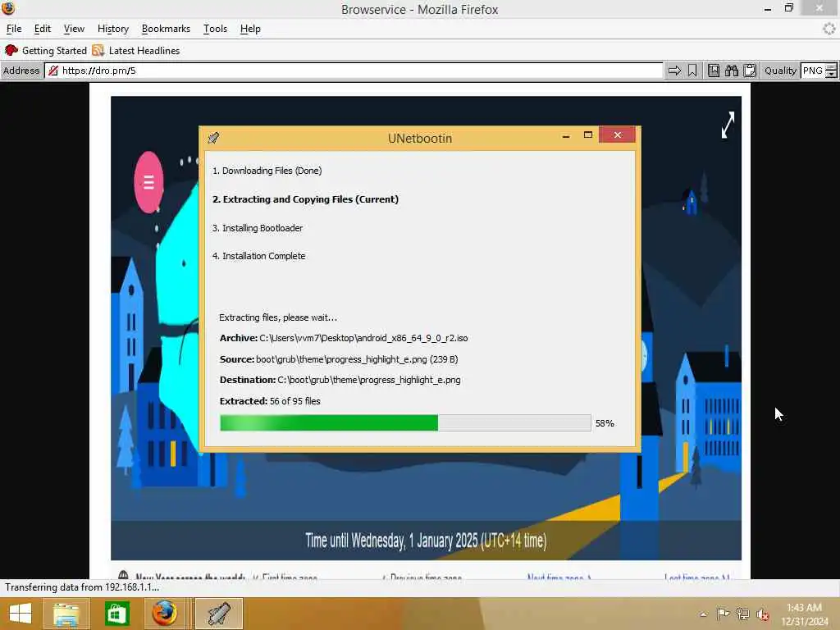The width and height of the screenshot is (840, 630).
Task: Open the File menu
Action: (x=14, y=29)
